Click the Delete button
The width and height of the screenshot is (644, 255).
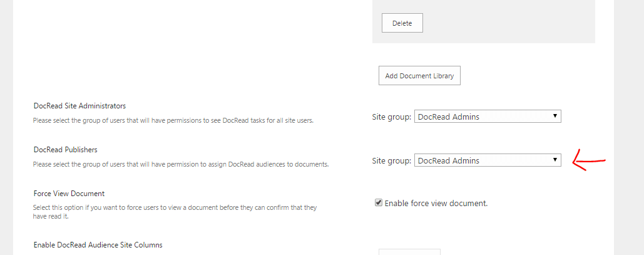[402, 23]
